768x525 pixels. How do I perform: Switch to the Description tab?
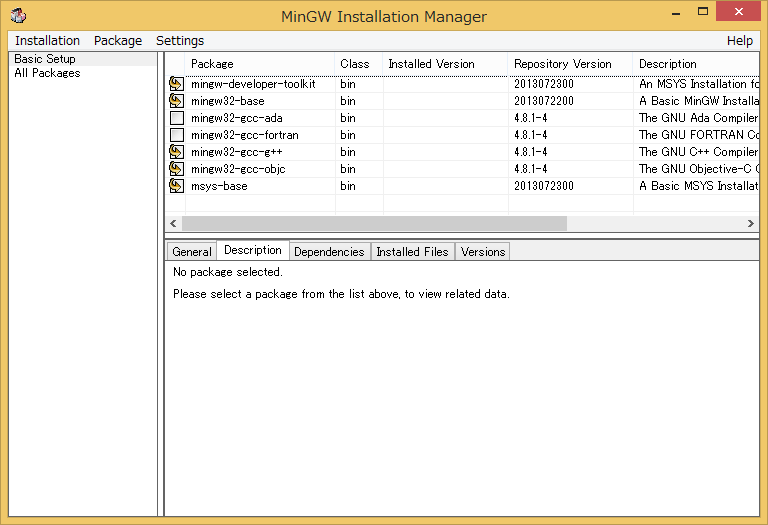point(253,250)
